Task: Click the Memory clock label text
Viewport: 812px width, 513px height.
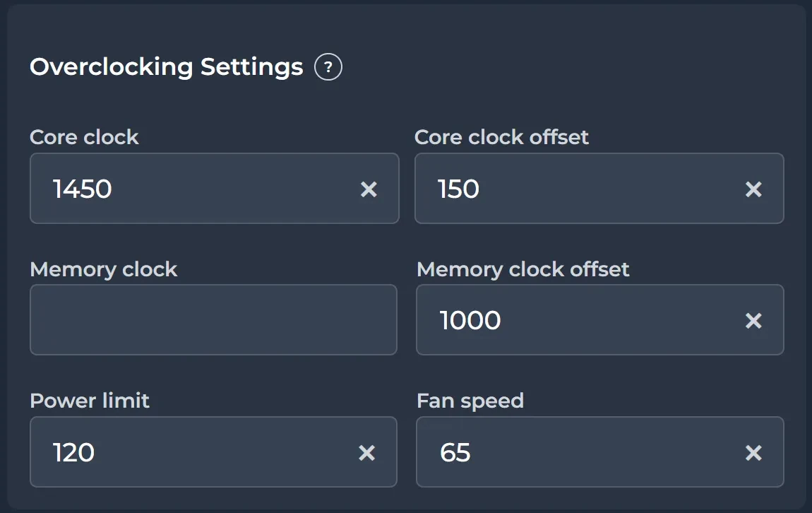Action: coord(103,269)
